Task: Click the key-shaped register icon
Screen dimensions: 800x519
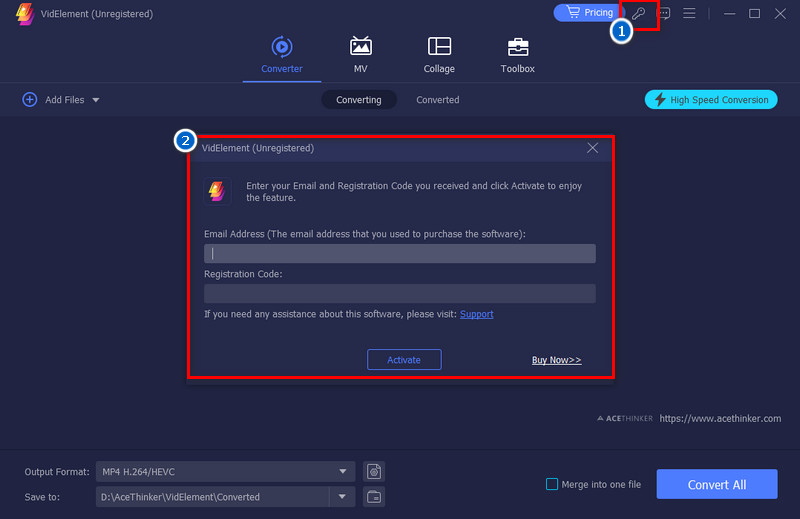Action: click(x=638, y=13)
